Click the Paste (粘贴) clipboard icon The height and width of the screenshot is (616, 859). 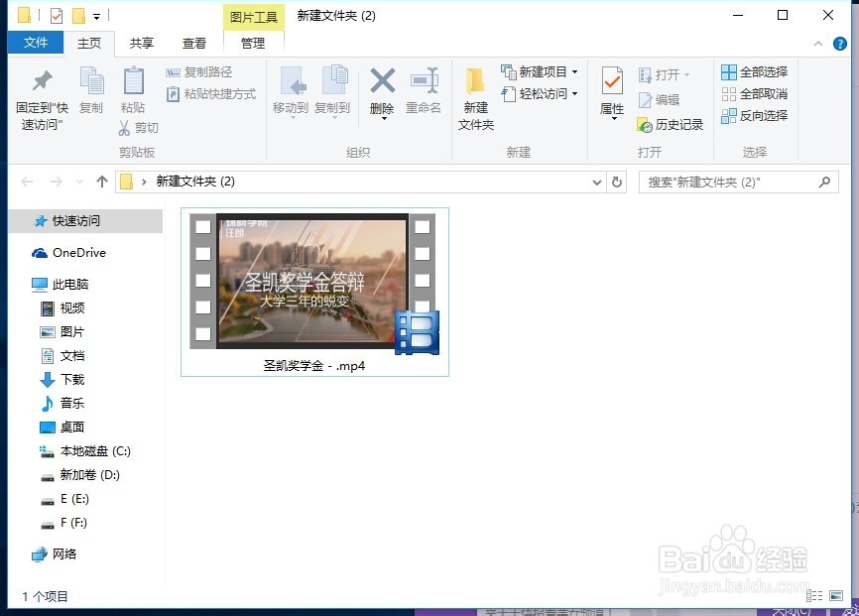tap(133, 81)
